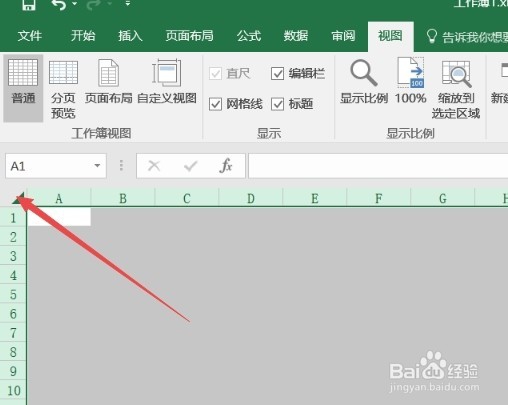Click the cancel X icon in formula bar

tap(154, 166)
